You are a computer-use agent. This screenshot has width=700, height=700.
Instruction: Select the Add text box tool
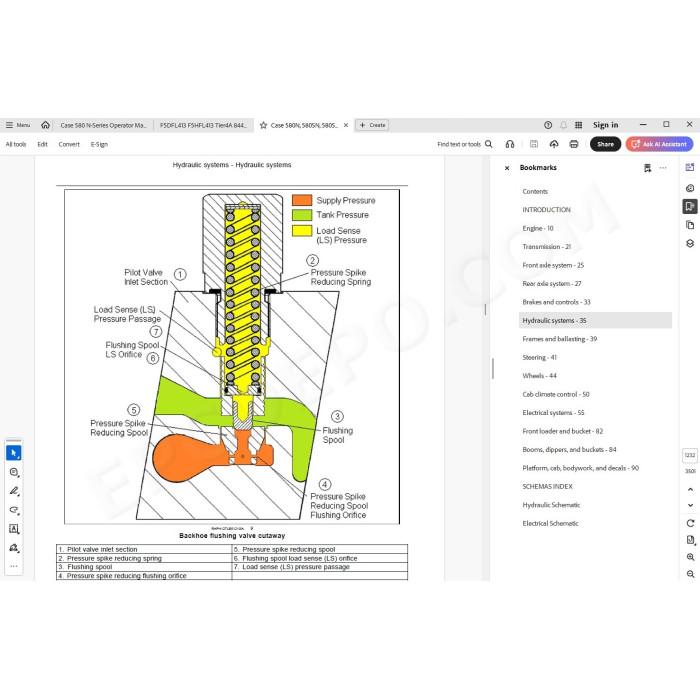pyautogui.click(x=14, y=529)
